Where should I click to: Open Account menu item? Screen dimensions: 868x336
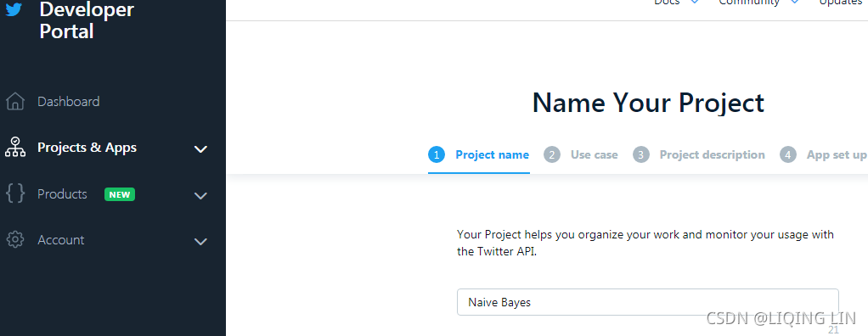tap(61, 240)
